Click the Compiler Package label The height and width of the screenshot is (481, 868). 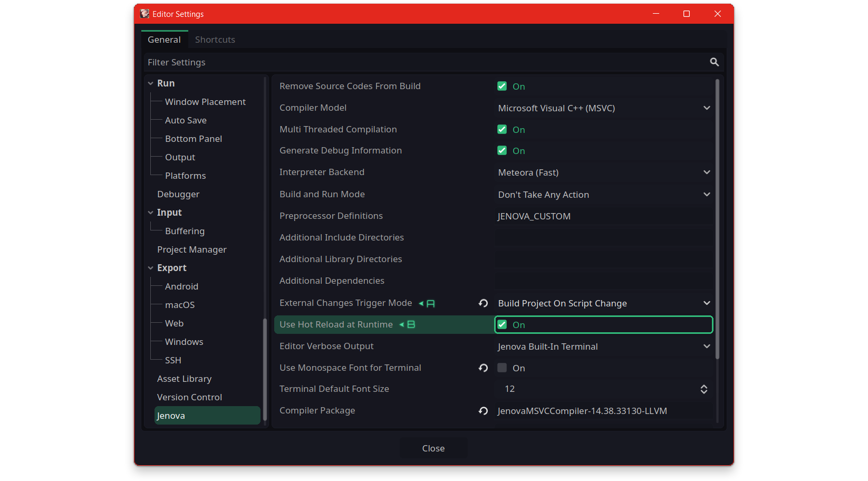point(317,411)
